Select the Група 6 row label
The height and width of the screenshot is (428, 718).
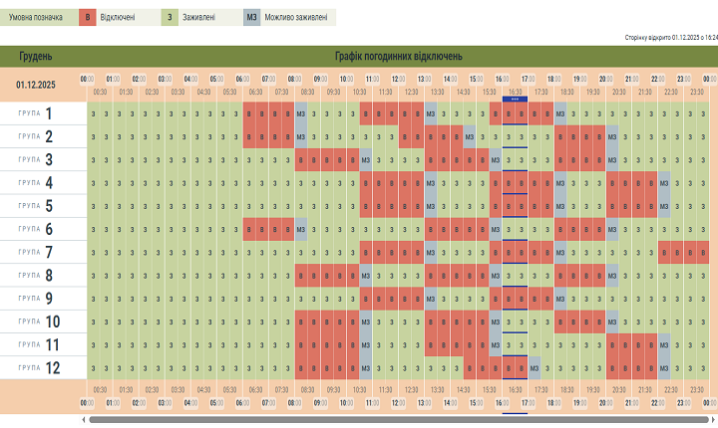coord(38,229)
